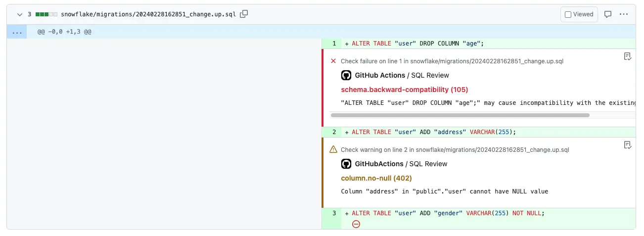Click feedback icon on failure annotation
The height and width of the screenshot is (236, 644).
pos(627,56)
